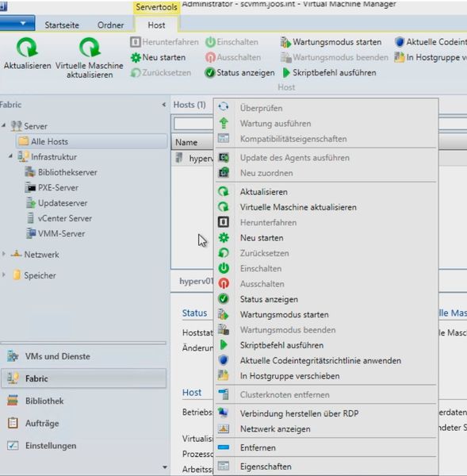
Task: Collapse the Server tree node
Action: [x=4, y=125]
